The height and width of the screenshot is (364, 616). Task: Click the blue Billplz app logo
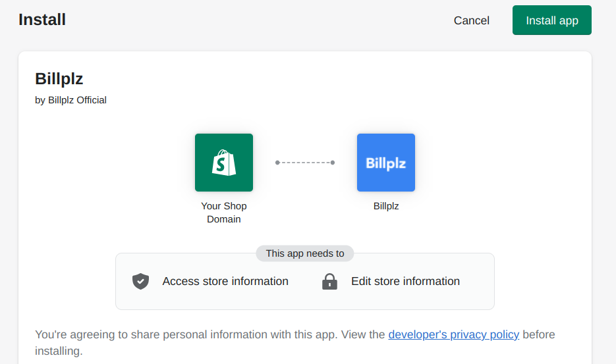coord(386,163)
